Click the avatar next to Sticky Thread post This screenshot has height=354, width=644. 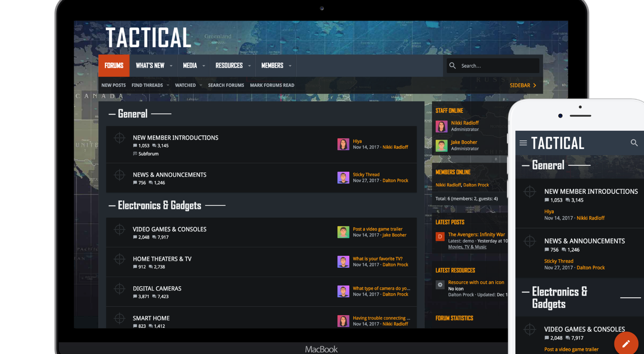pos(343,178)
